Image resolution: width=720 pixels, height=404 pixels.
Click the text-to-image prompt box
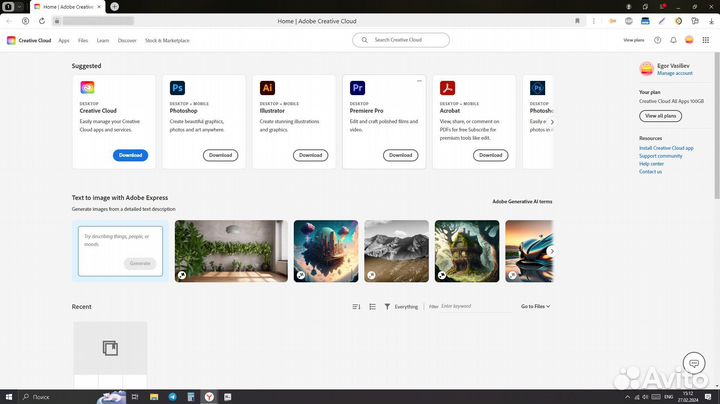pos(120,251)
